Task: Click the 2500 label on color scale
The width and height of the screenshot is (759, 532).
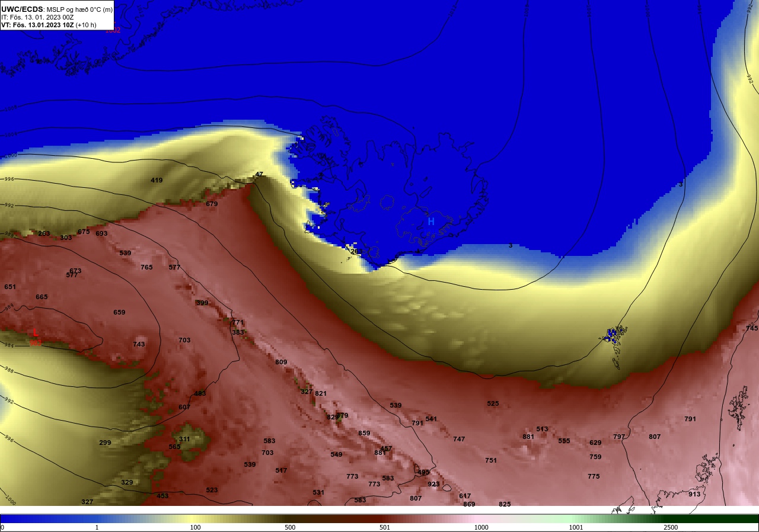Action: pos(671,527)
